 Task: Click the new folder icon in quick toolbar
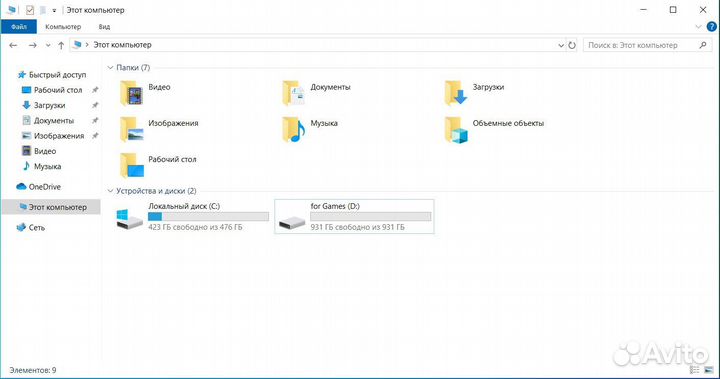(x=42, y=10)
